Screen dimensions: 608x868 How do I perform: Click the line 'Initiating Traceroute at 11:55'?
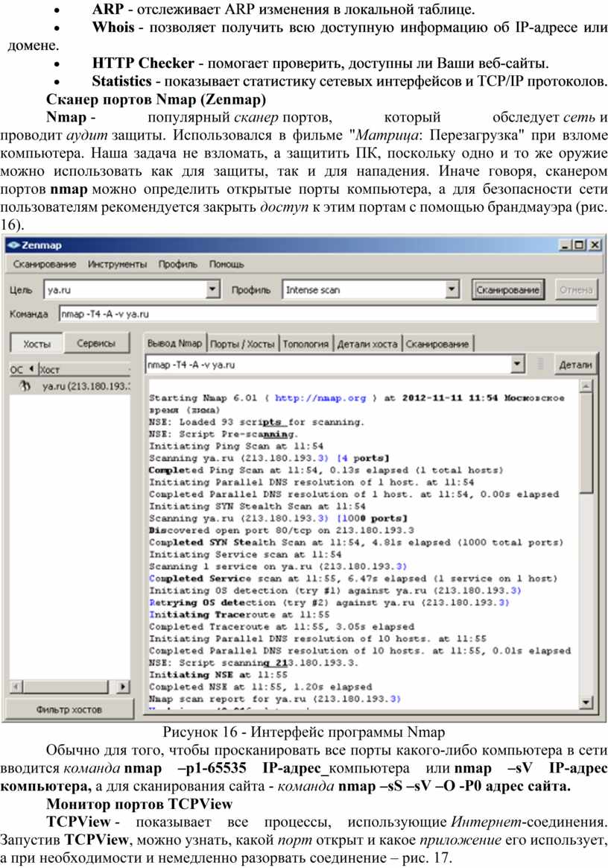tap(239, 614)
